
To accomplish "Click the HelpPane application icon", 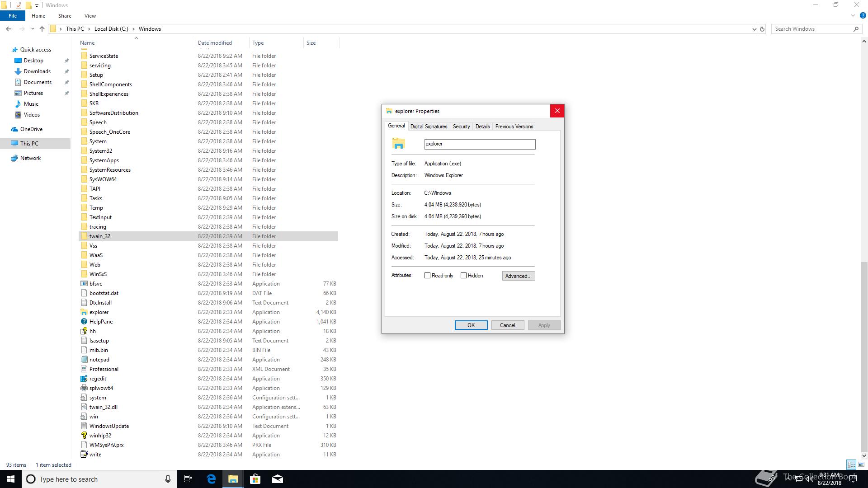I will [x=84, y=322].
